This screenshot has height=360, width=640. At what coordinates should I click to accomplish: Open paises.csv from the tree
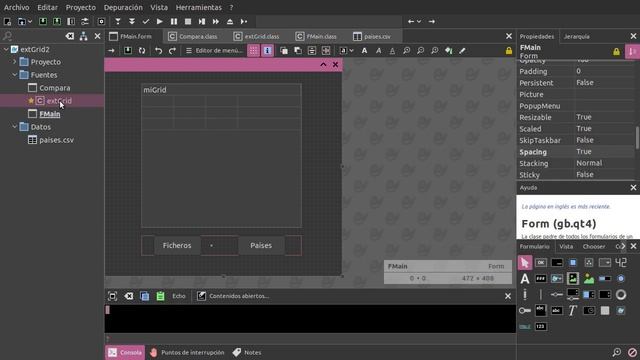pos(56,140)
